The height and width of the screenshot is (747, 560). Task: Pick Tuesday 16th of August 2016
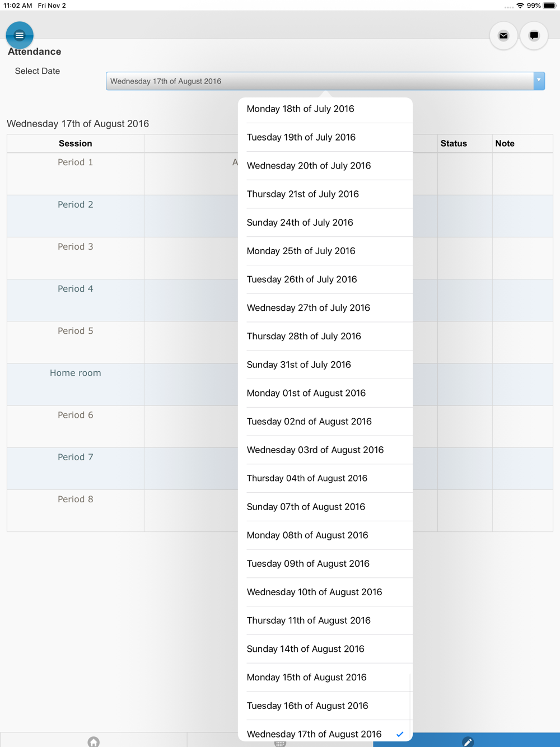click(x=325, y=706)
